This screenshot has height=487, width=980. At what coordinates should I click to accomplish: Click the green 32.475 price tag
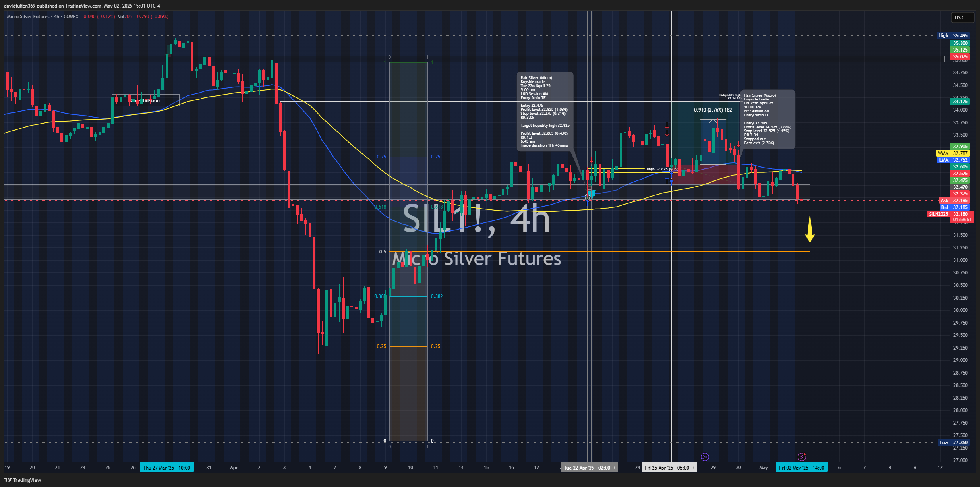[960, 180]
